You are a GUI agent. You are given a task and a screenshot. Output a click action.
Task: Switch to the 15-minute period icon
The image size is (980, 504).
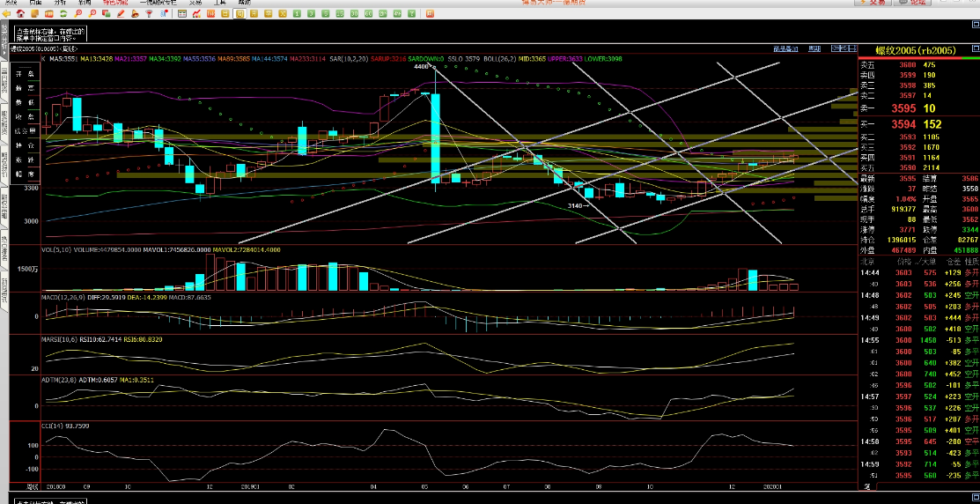click(x=339, y=13)
